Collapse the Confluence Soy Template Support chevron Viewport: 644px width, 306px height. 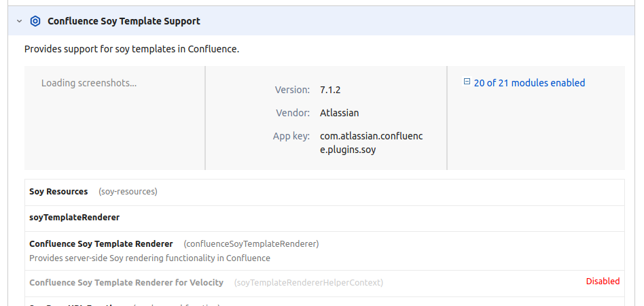pyautogui.click(x=19, y=21)
